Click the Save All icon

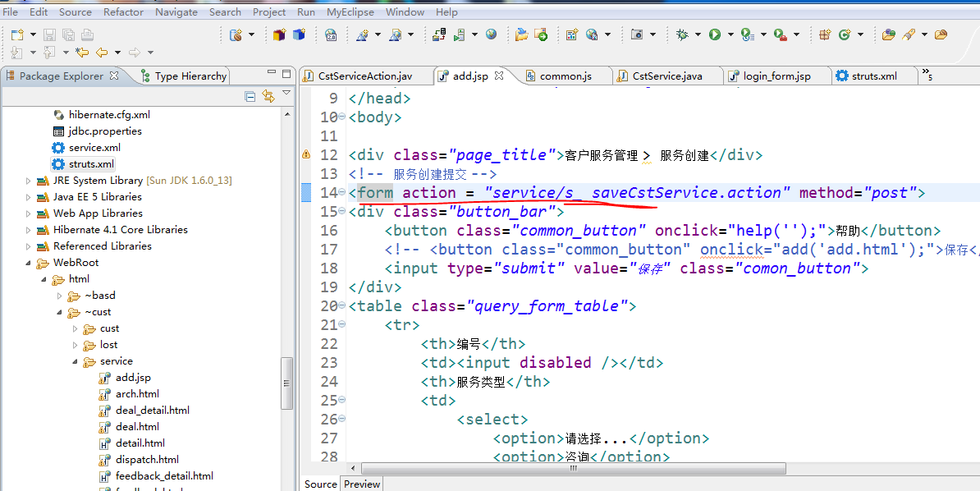[68, 35]
